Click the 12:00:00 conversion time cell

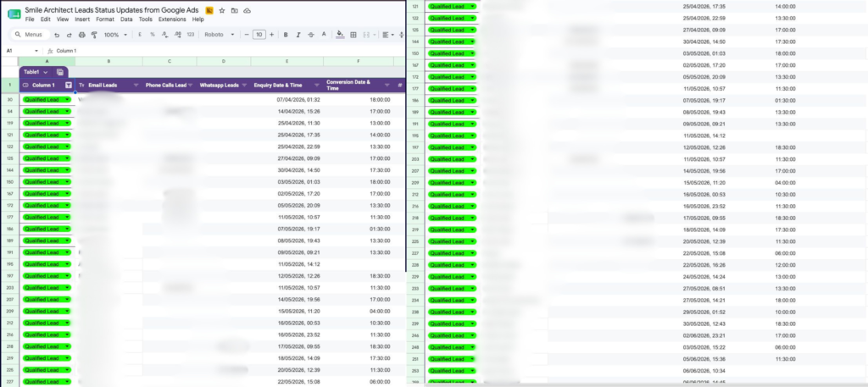click(784, 264)
